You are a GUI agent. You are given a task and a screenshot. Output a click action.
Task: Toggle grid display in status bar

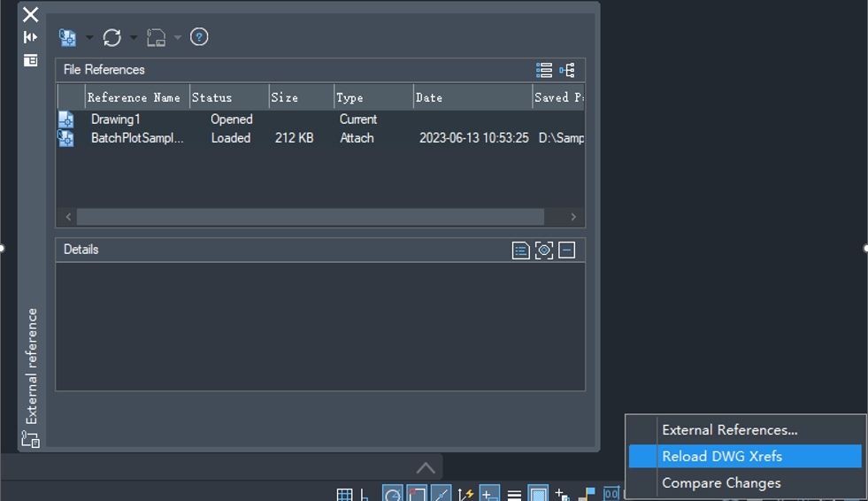click(x=345, y=495)
